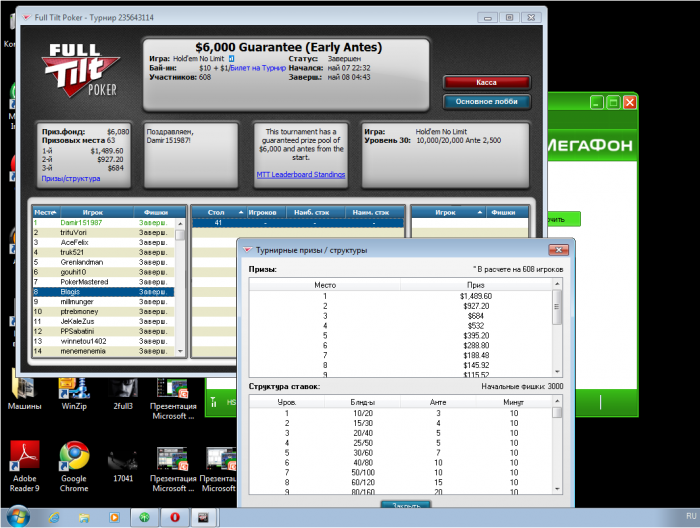Image resolution: width=700 pixels, height=528 pixels.
Task: Open the Касса cashier button
Action: 486,82
